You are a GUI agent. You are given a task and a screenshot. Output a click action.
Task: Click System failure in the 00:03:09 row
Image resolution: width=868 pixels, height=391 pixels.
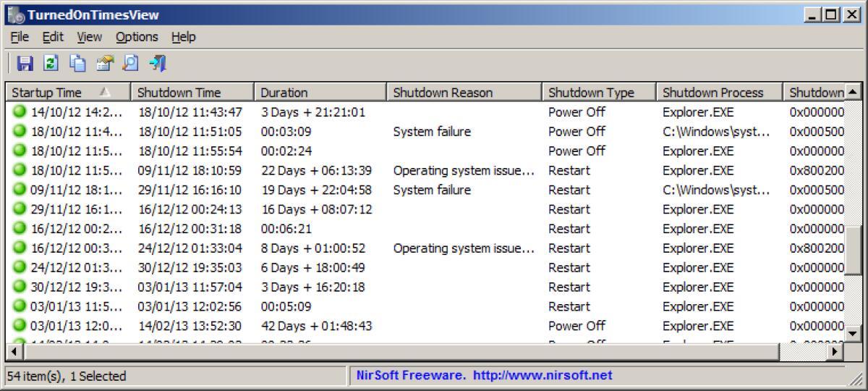(432, 131)
